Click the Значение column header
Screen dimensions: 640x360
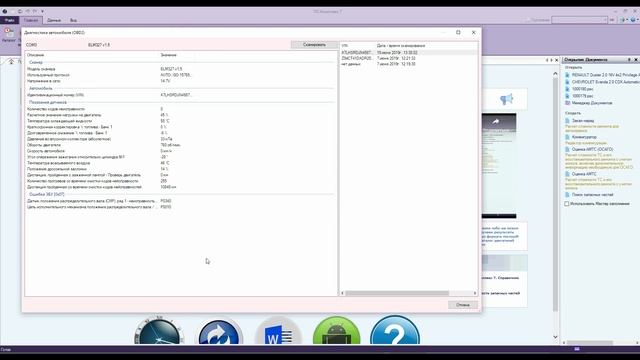click(x=168, y=55)
